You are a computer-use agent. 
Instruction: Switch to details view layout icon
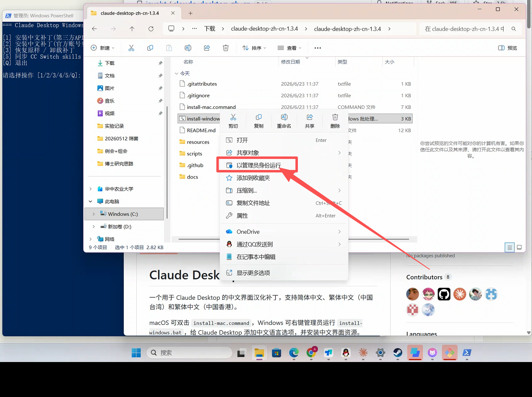[x=510, y=247]
